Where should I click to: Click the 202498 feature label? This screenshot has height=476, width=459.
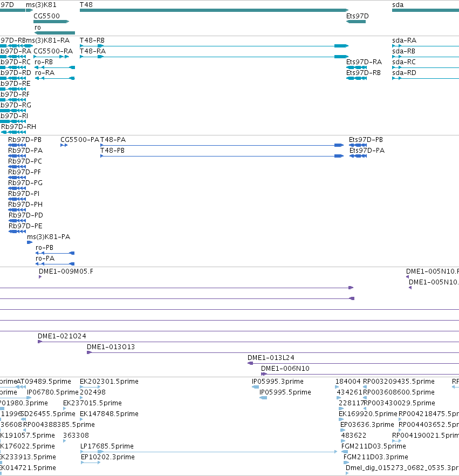(93, 392)
